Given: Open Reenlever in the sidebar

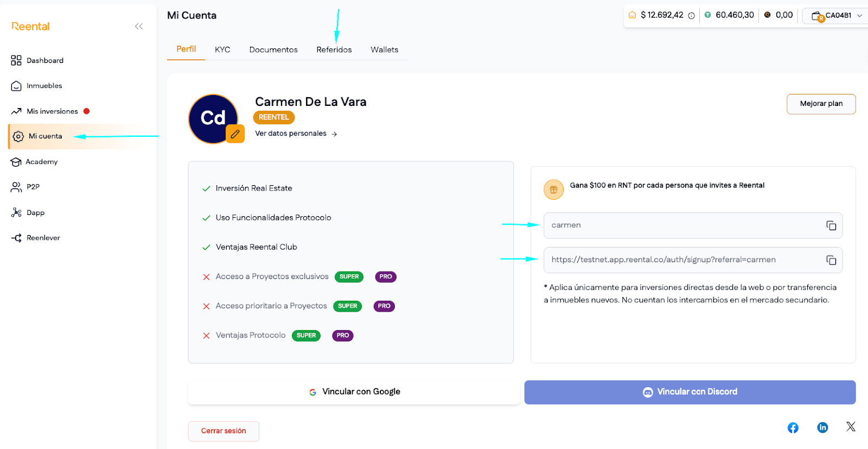Looking at the screenshot, I should point(43,238).
